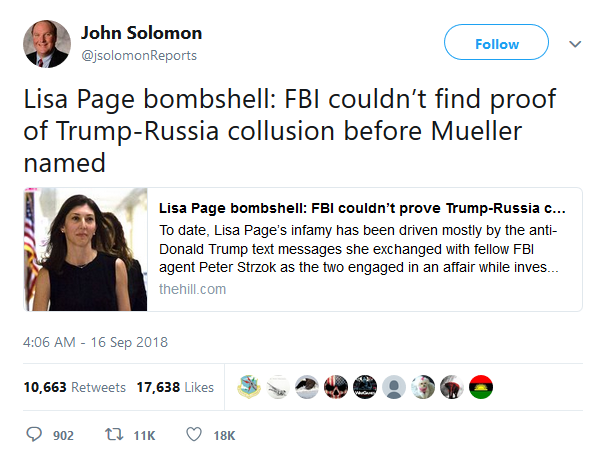Viewport: 607px width, 456px height.
Task: Click the John Solomon display name
Action: pyautogui.click(x=141, y=33)
